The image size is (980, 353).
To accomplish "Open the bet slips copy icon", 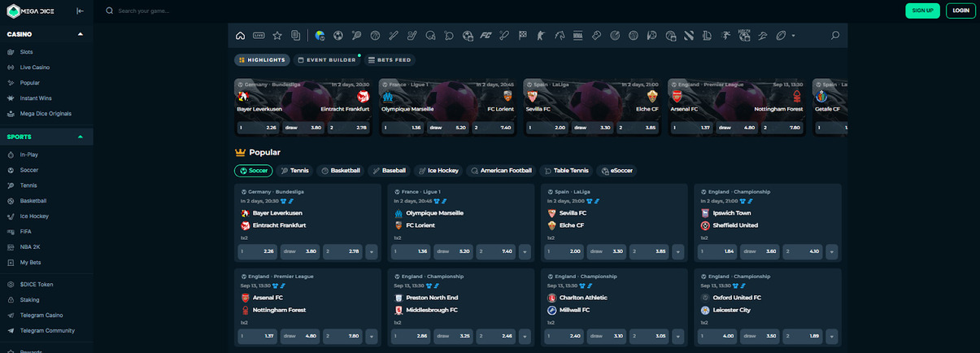I will [295, 36].
